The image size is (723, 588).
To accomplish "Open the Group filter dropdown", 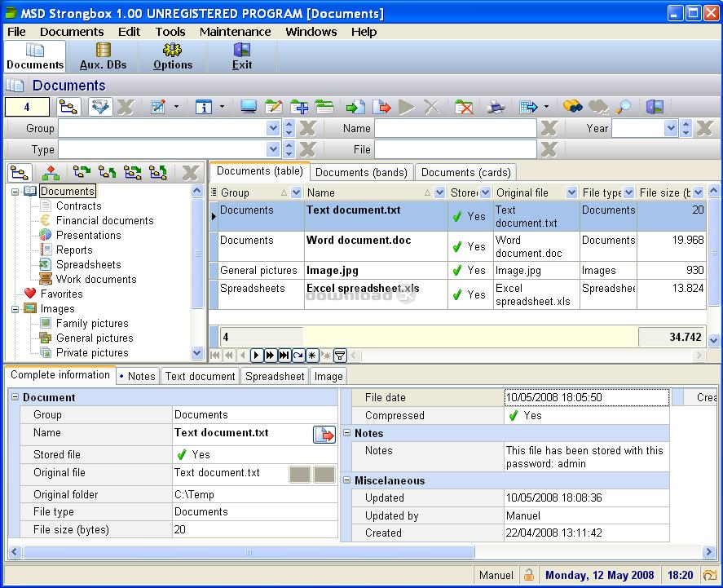I will [x=273, y=128].
